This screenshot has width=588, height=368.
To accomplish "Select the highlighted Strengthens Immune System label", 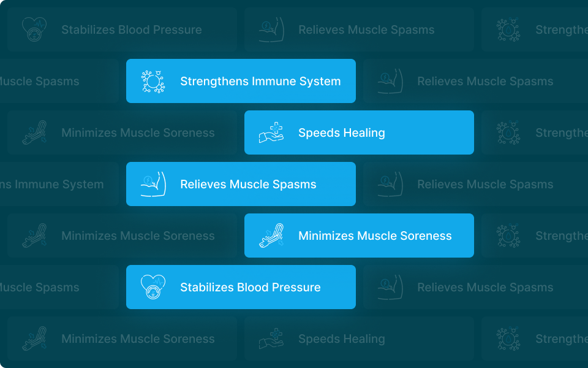I will click(260, 81).
